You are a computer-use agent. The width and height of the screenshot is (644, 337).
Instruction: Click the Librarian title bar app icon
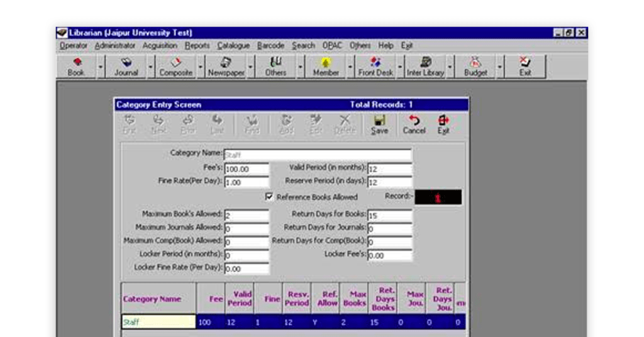(x=62, y=33)
